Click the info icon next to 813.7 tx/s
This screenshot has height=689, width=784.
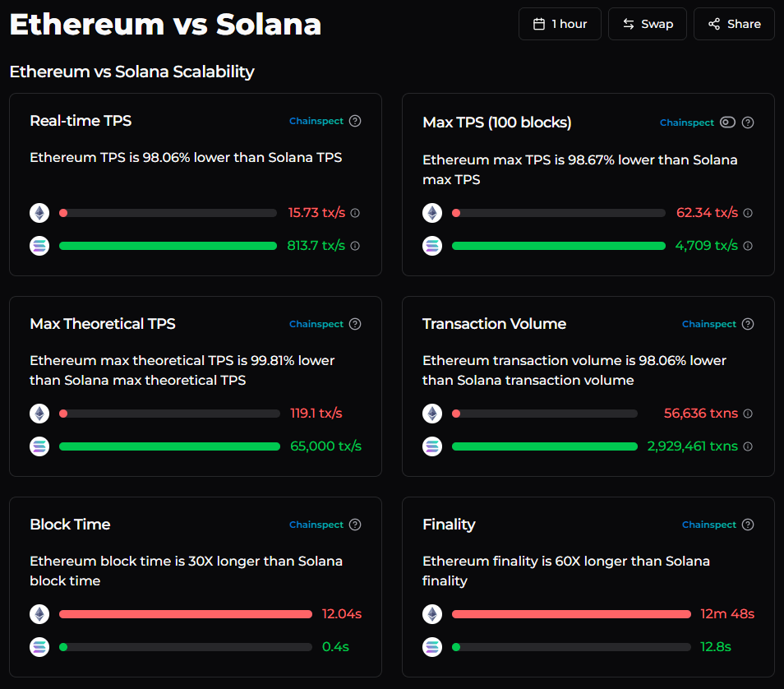click(354, 245)
